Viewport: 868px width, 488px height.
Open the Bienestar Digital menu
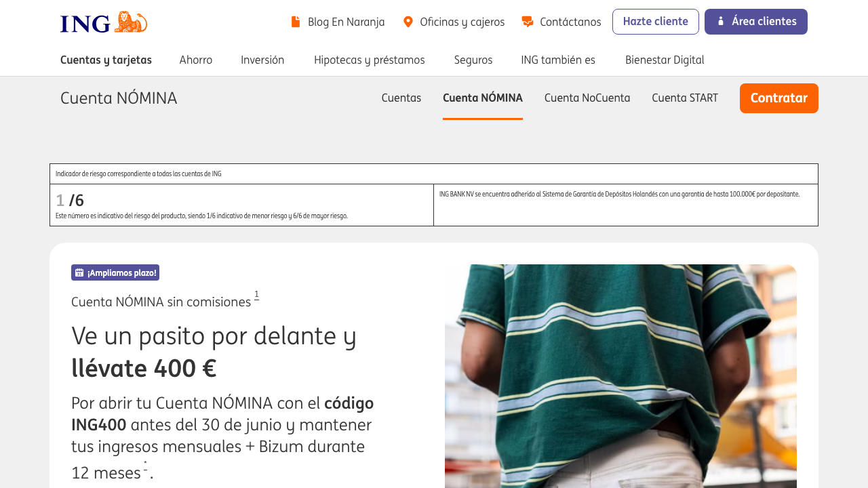click(x=665, y=60)
